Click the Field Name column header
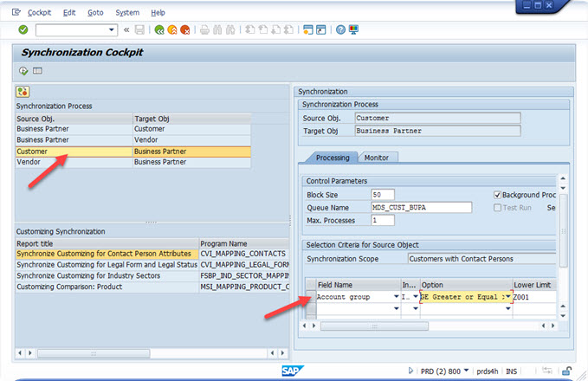 (x=359, y=285)
